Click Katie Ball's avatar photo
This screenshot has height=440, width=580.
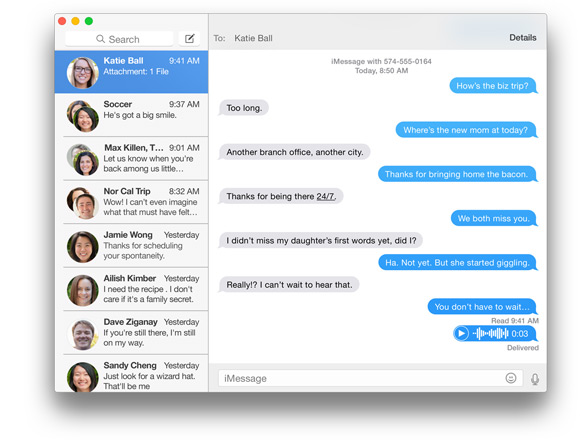click(x=82, y=72)
